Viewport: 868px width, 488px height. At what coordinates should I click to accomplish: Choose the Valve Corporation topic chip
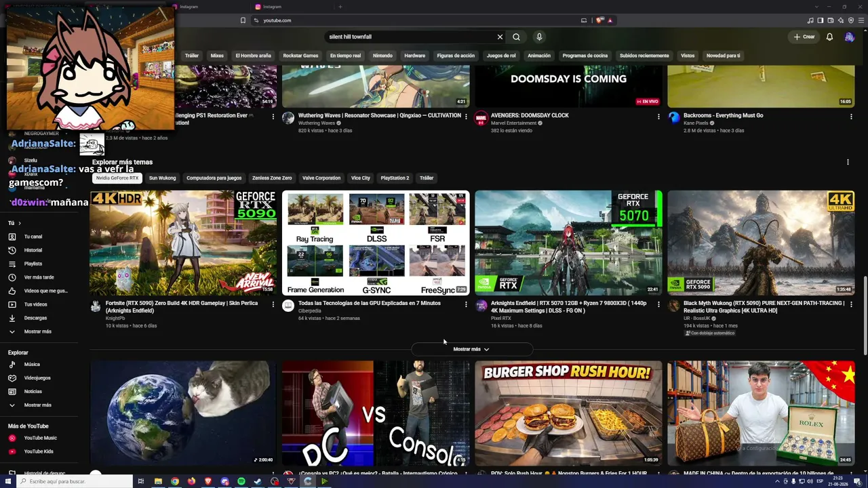[x=321, y=178]
